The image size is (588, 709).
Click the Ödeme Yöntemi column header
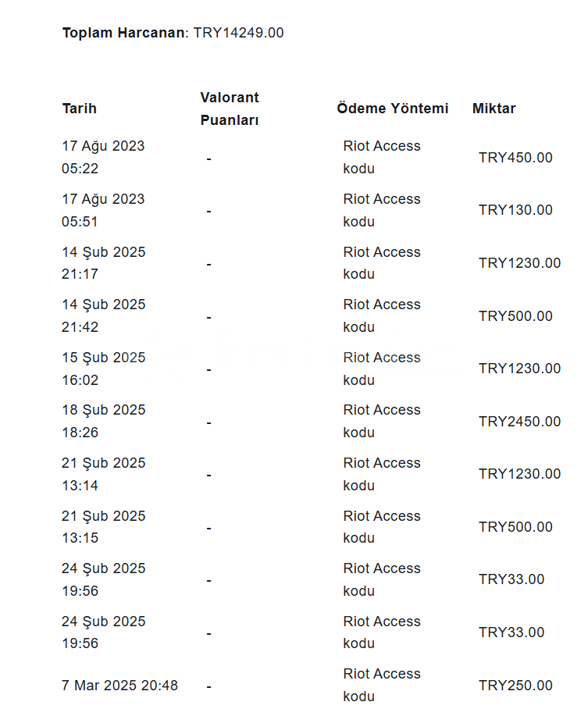click(393, 109)
